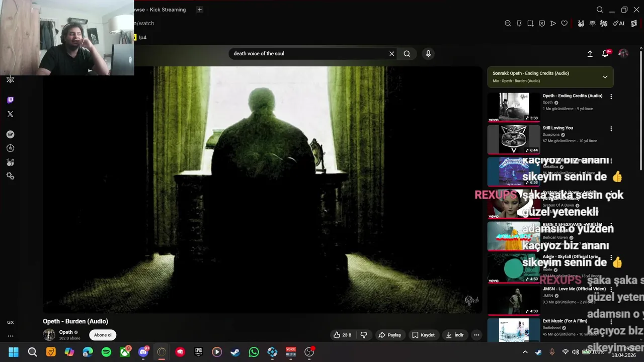Open Spotify from the taskbar
The height and width of the screenshot is (362, 644).
[x=106, y=352]
